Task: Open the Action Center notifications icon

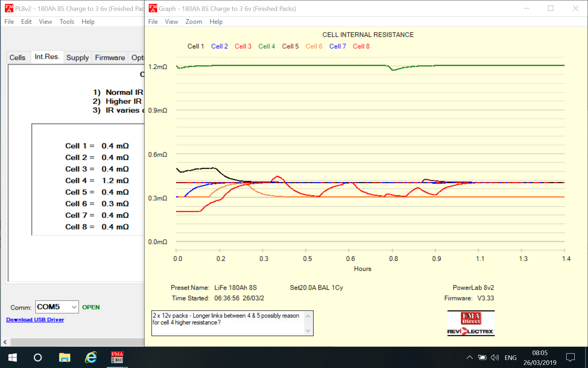Action: click(570, 357)
